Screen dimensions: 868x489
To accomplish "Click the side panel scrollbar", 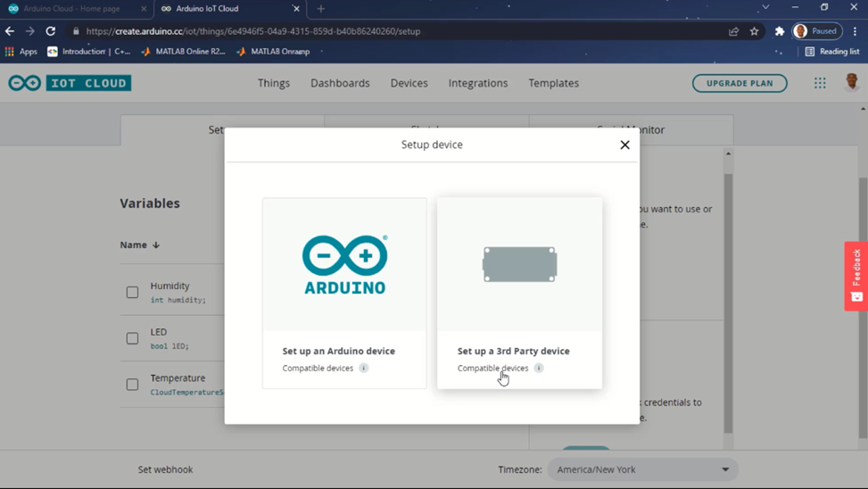I will tap(729, 303).
